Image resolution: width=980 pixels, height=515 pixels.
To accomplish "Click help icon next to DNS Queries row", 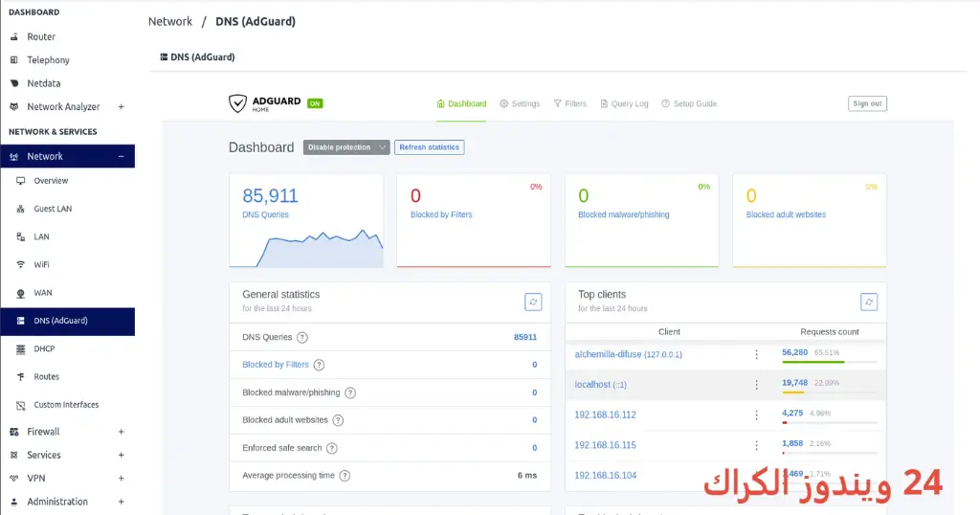I will pyautogui.click(x=301, y=338).
